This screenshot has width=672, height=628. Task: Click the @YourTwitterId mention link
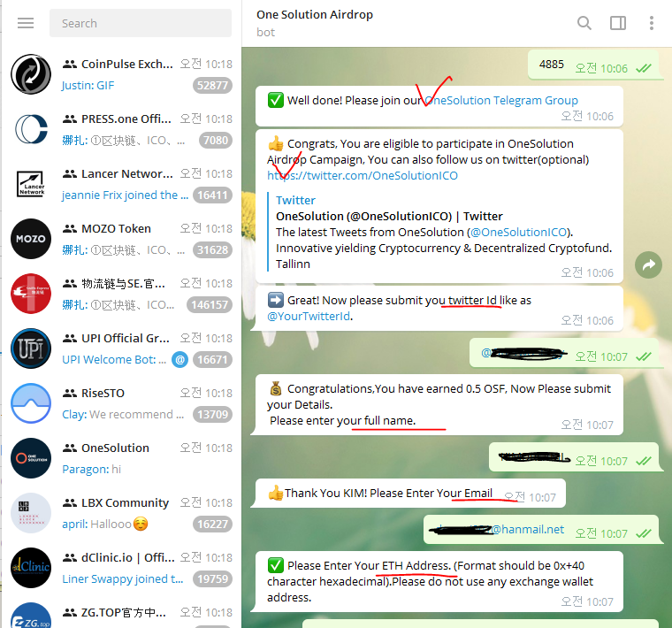[309, 317]
